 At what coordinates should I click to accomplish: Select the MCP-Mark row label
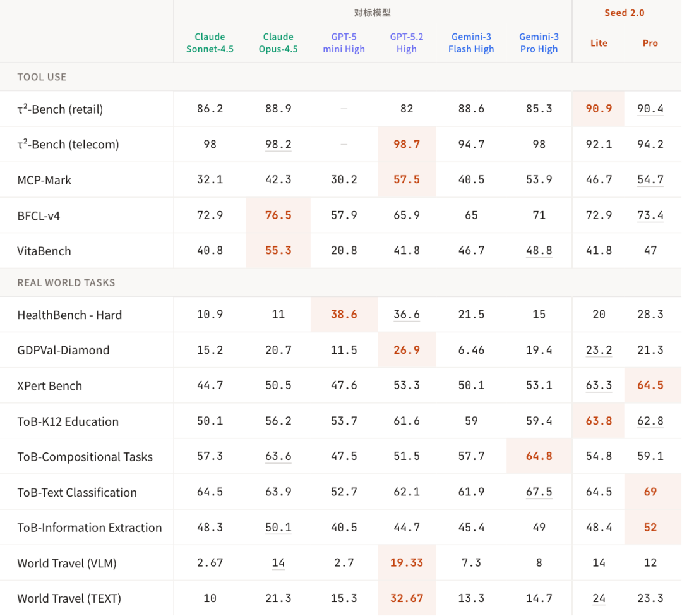tap(44, 180)
